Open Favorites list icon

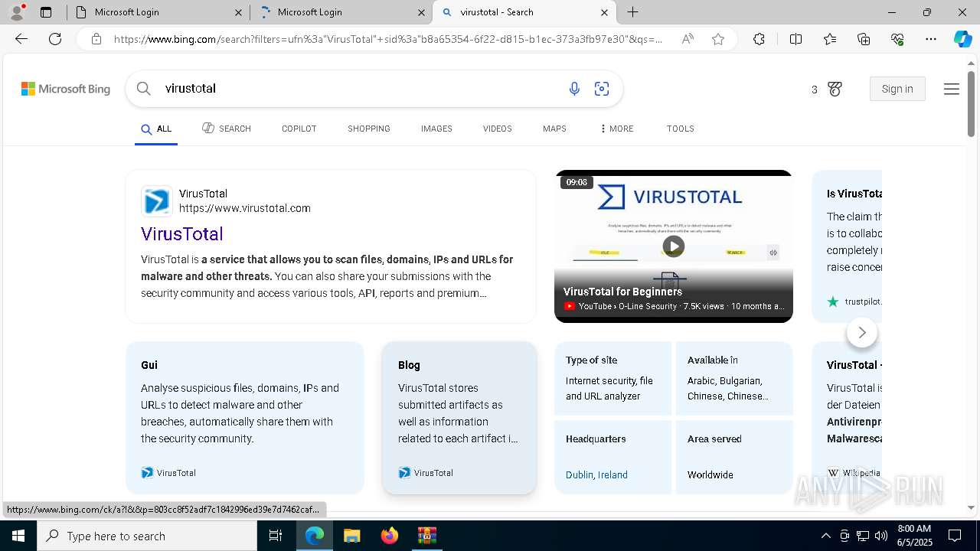(830, 39)
